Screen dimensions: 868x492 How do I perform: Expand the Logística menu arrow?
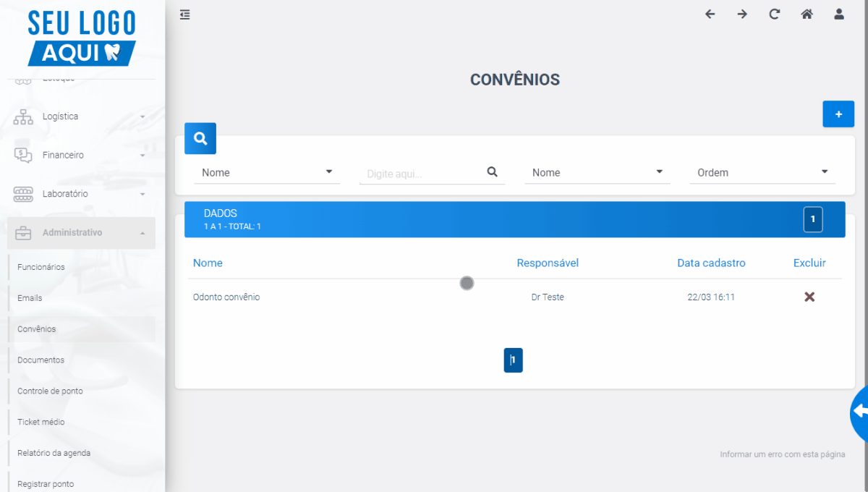tap(142, 116)
